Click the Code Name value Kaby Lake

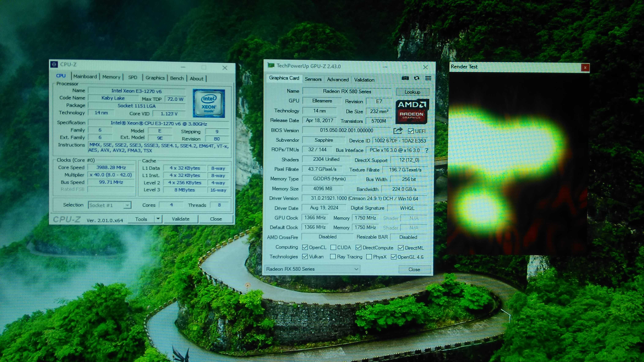coord(113,98)
